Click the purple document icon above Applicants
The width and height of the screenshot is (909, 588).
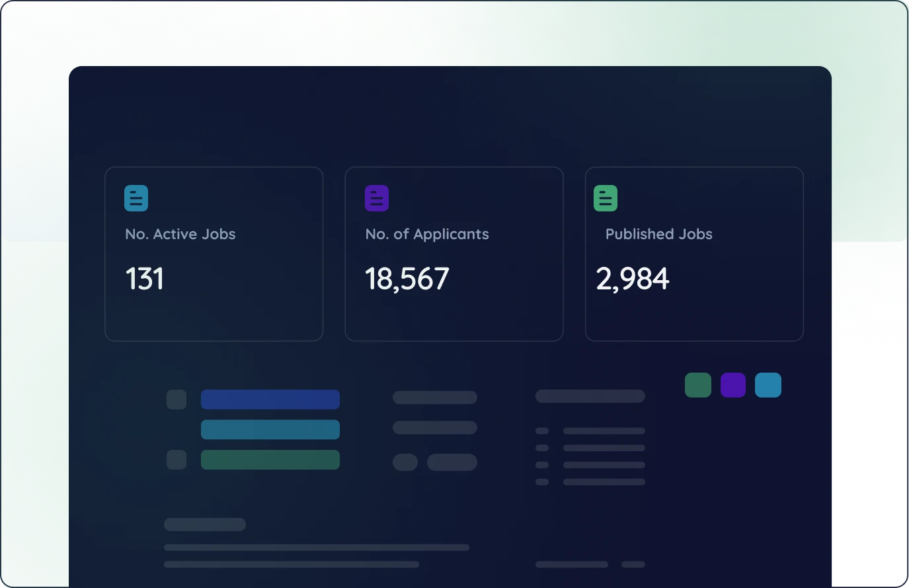377,198
